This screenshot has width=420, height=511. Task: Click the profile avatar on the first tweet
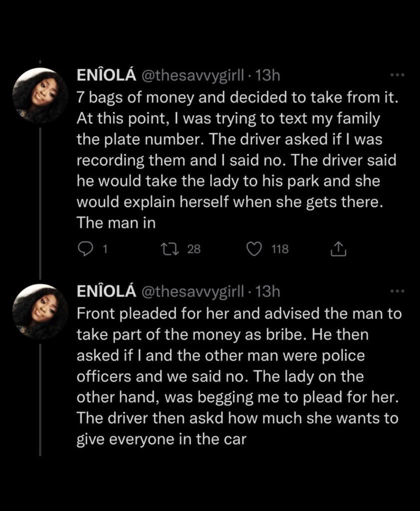point(39,95)
